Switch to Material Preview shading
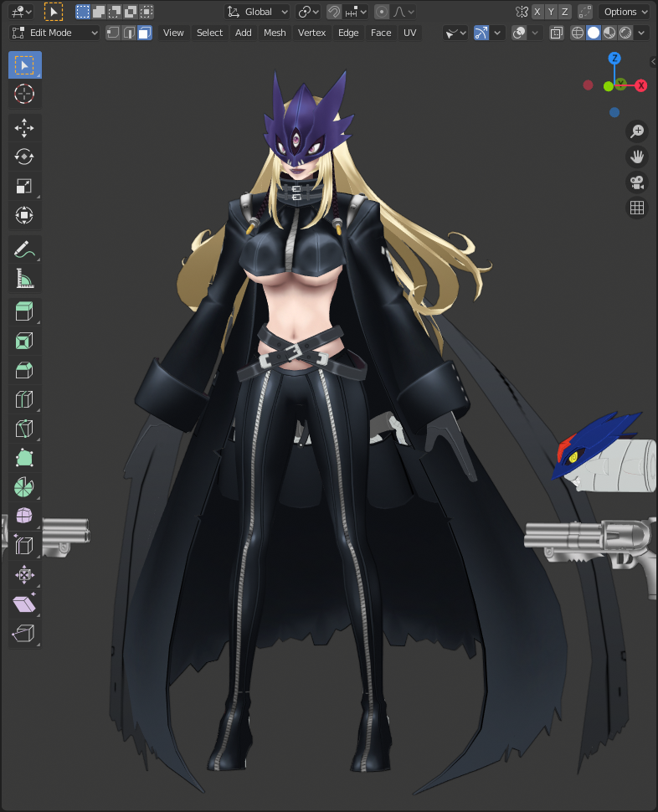 tap(609, 33)
